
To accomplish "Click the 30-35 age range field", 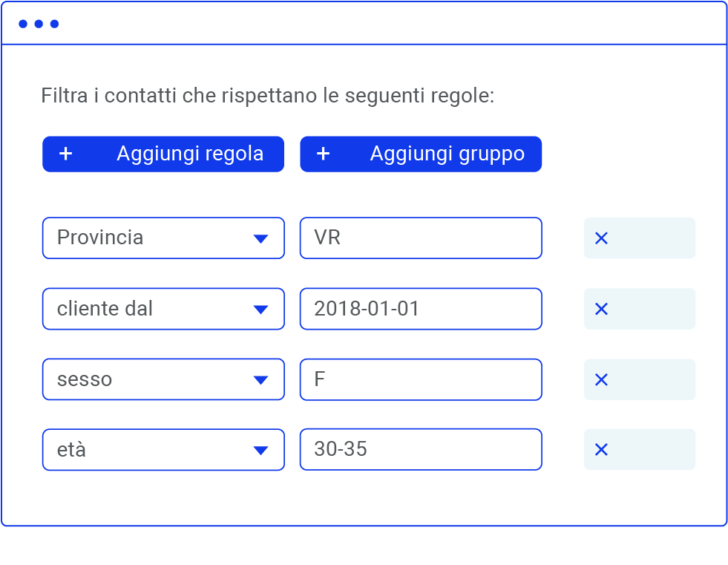I will (420, 449).
